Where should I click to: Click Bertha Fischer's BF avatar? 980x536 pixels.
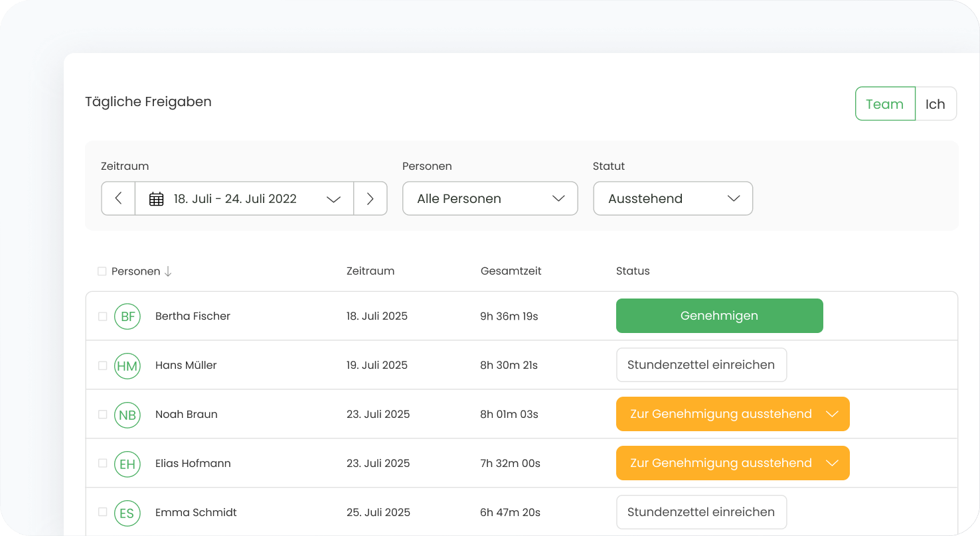point(127,316)
